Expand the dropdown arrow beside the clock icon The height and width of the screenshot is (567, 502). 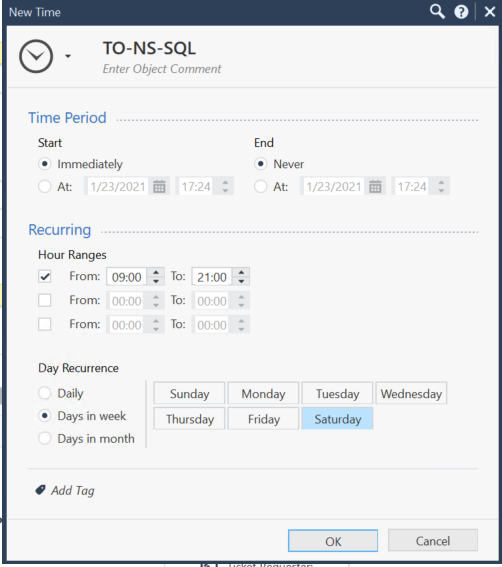68,56
